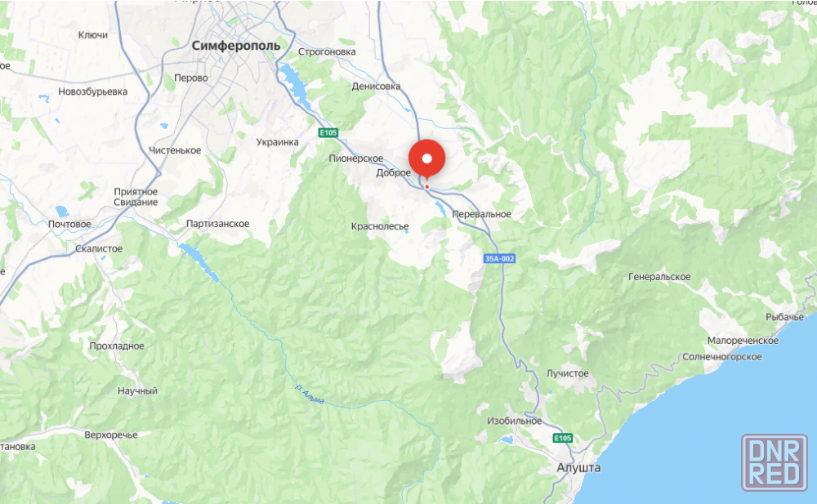
Task: Select the Симферополь city label
Action: click(236, 46)
